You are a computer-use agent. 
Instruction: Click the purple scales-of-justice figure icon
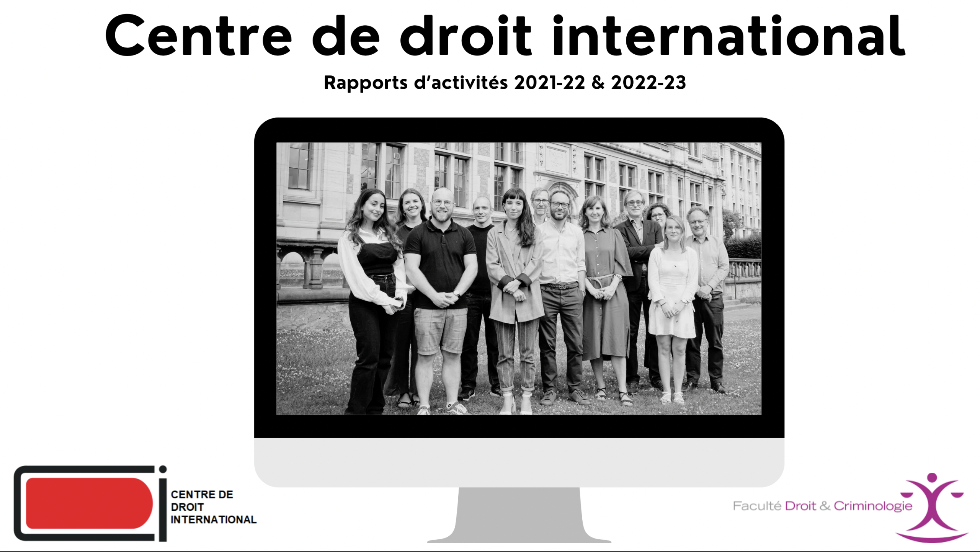tap(933, 506)
